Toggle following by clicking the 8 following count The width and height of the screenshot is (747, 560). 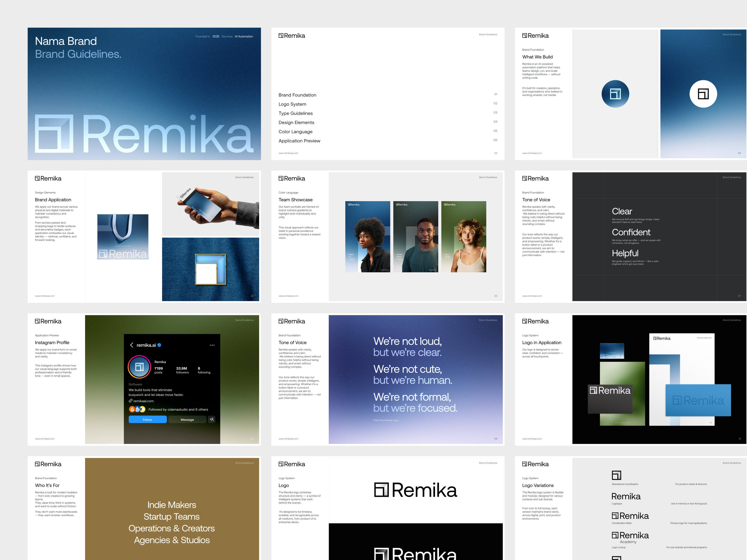tap(204, 370)
